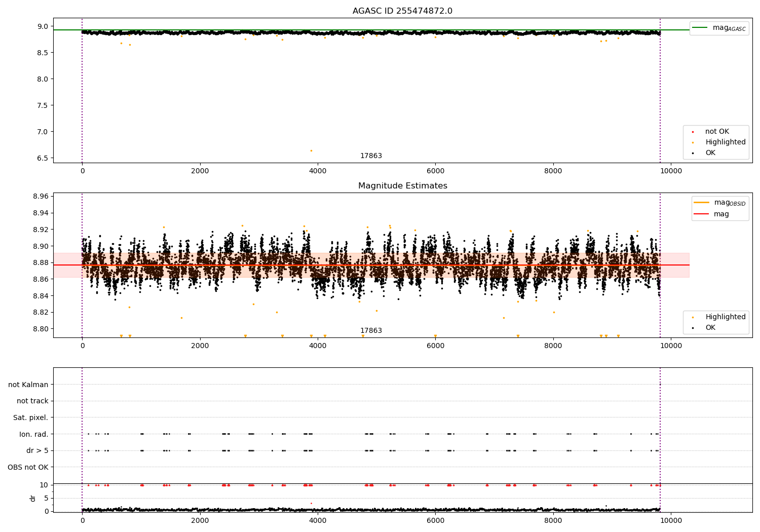Click the "9.0" y-axis tick of top plot

(43, 26)
